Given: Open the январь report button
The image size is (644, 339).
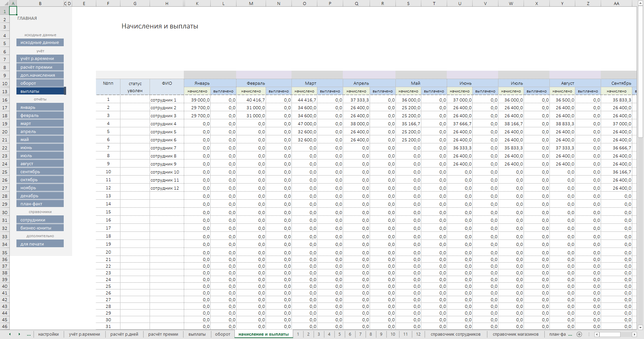Looking at the screenshot, I should coord(40,107).
